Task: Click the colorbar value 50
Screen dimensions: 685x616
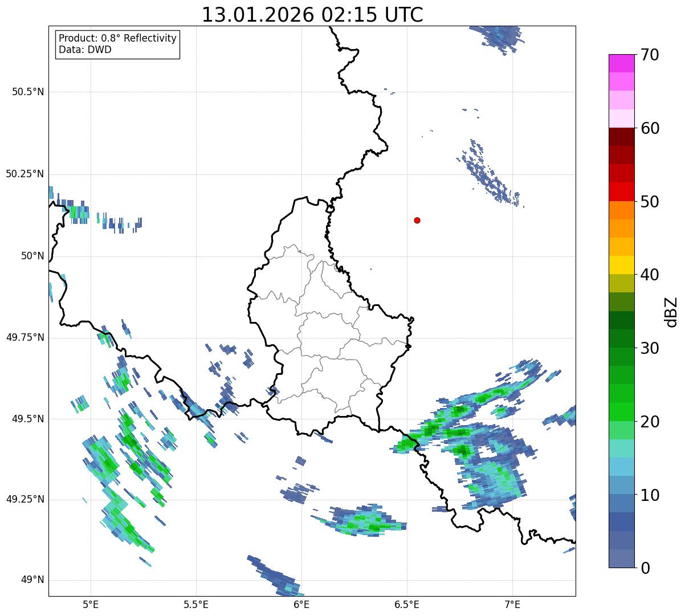Action: click(x=650, y=202)
